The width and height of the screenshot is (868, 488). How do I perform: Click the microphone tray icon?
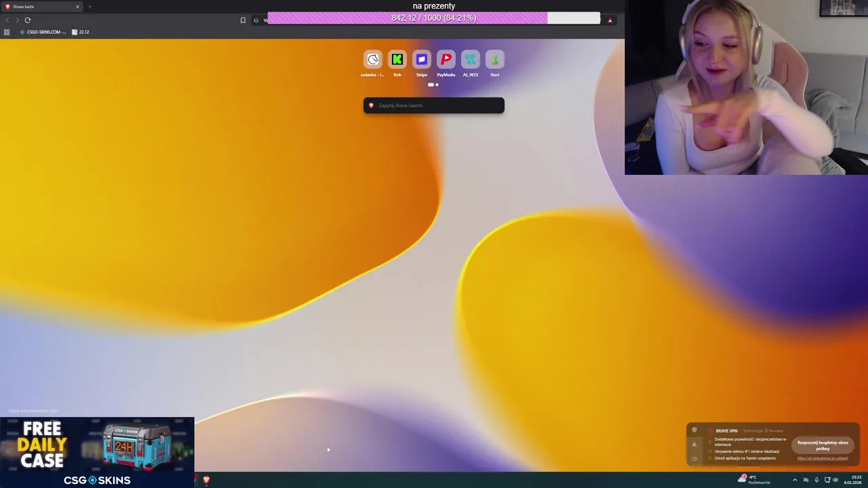(816, 480)
